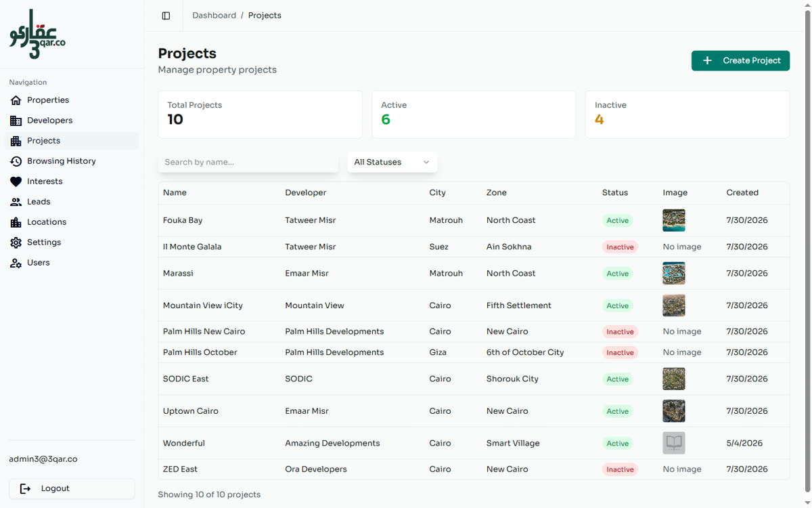Viewport: 812px width, 508px height.
Task: Click the Name column header
Action: click(175, 193)
